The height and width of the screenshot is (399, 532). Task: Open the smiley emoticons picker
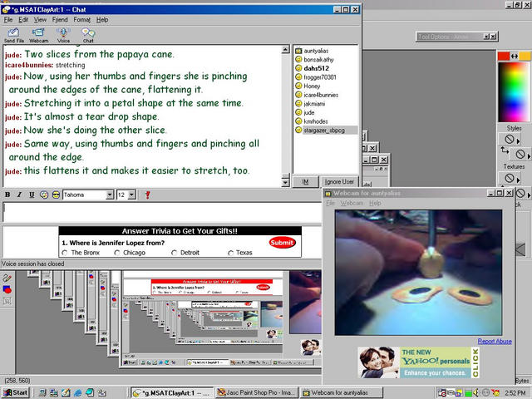point(44,195)
